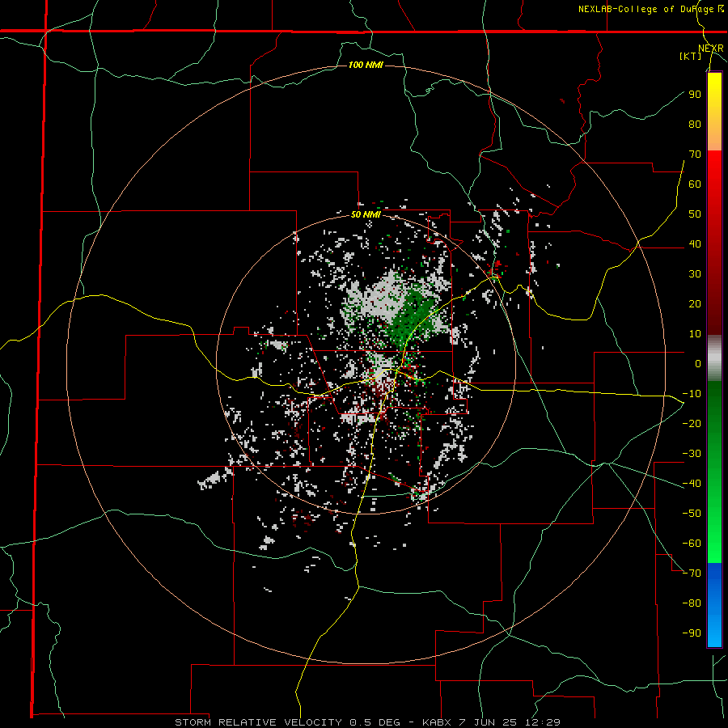728x728 pixels.
Task: Click the positive 60 scale value
Action: [695, 184]
